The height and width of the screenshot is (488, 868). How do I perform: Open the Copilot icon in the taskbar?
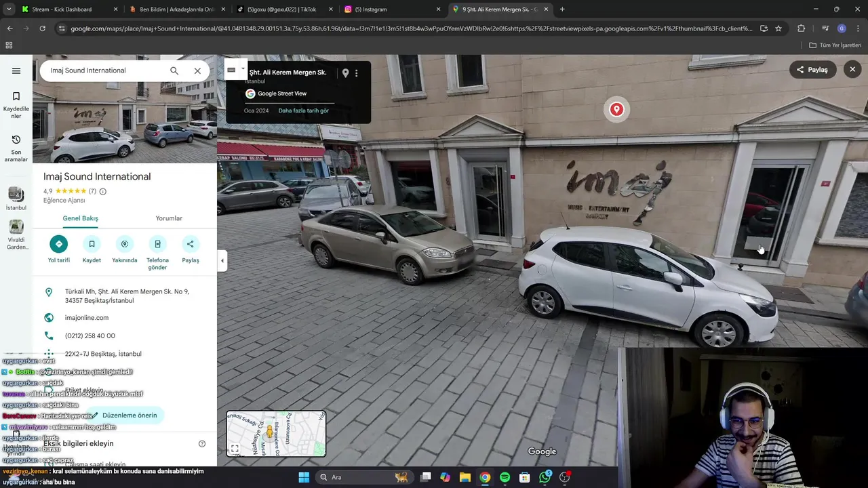[445, 477]
